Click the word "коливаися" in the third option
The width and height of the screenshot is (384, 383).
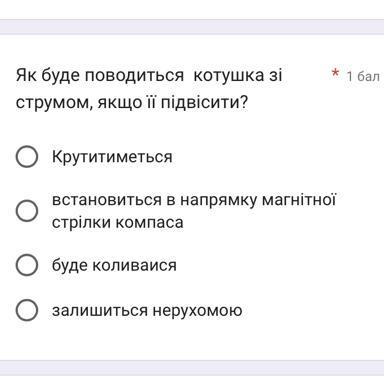pyautogui.click(x=134, y=265)
